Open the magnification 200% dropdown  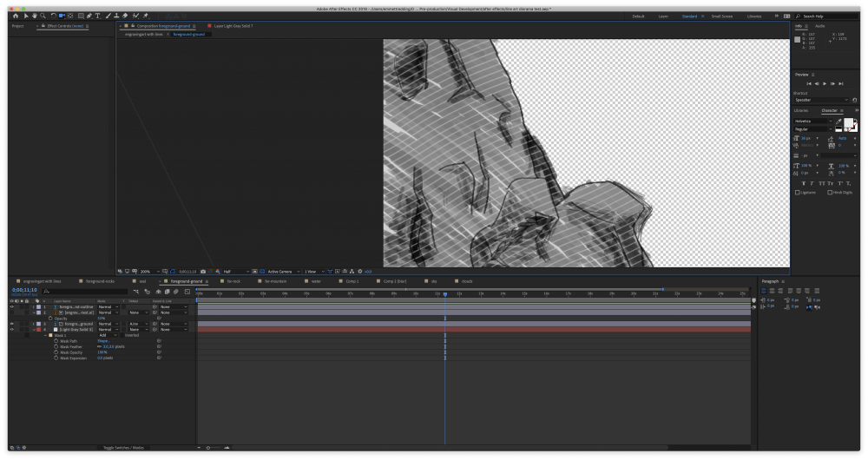coord(149,272)
